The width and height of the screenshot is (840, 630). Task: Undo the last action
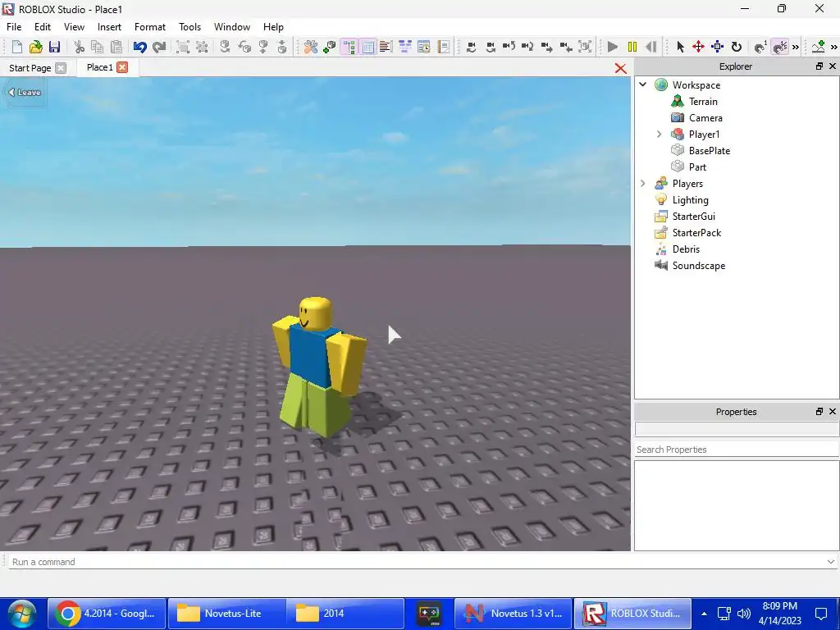click(139, 47)
